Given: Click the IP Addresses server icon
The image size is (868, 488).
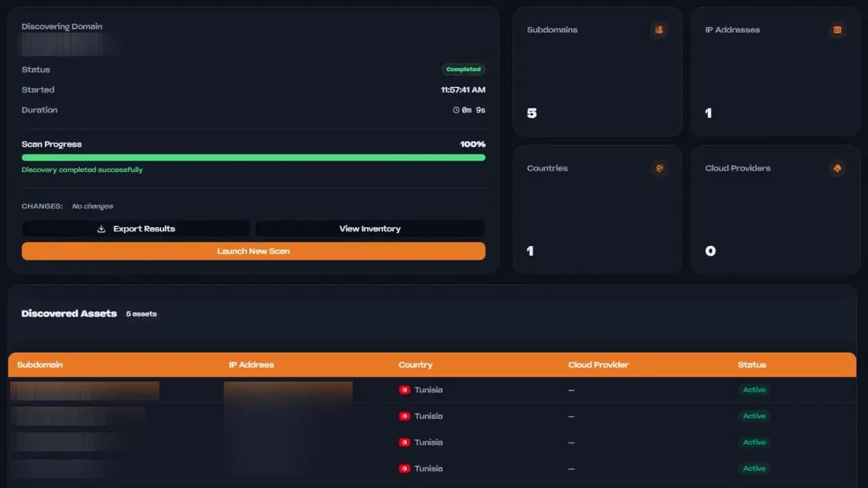Looking at the screenshot, I should click(x=836, y=30).
